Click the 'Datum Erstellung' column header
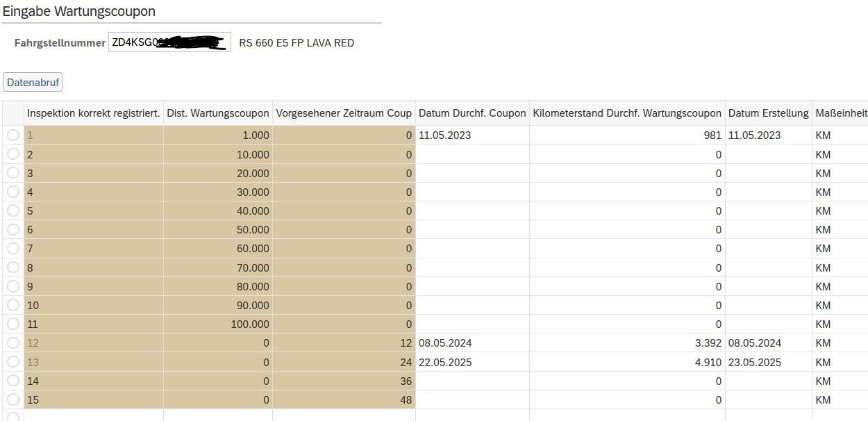Image resolution: width=868 pixels, height=421 pixels. point(768,113)
